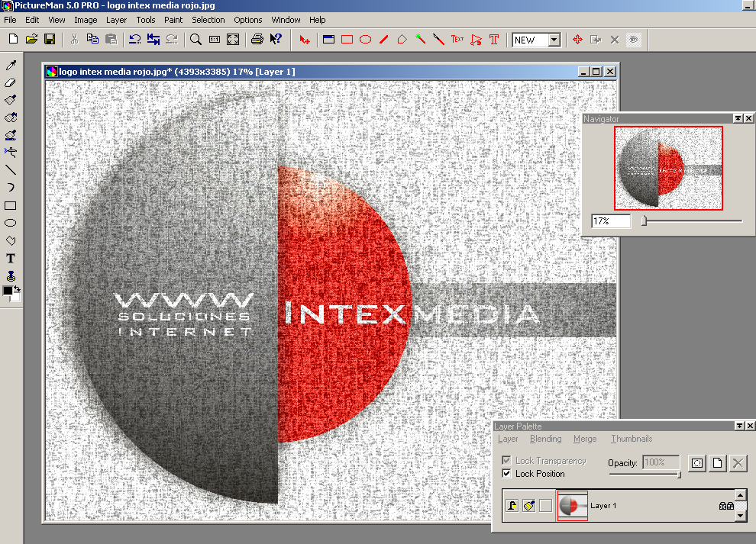Open the Layer Palette's Thumbnails menu
Image resolution: width=756 pixels, height=544 pixels.
[x=632, y=439]
